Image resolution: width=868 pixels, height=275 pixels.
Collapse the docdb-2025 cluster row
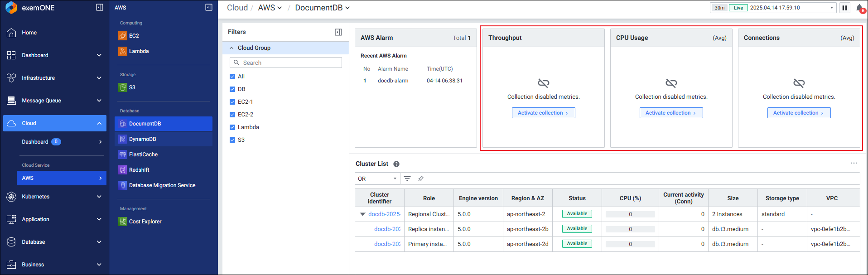pyautogui.click(x=362, y=214)
